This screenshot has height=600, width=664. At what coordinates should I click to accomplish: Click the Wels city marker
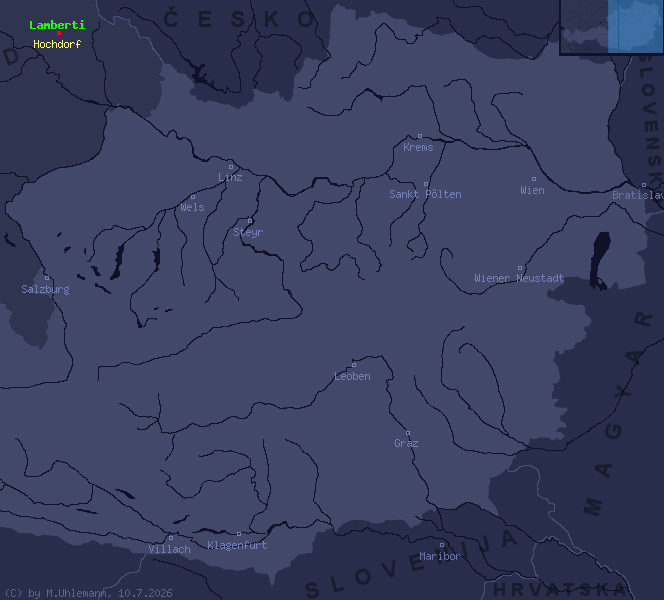(193, 197)
